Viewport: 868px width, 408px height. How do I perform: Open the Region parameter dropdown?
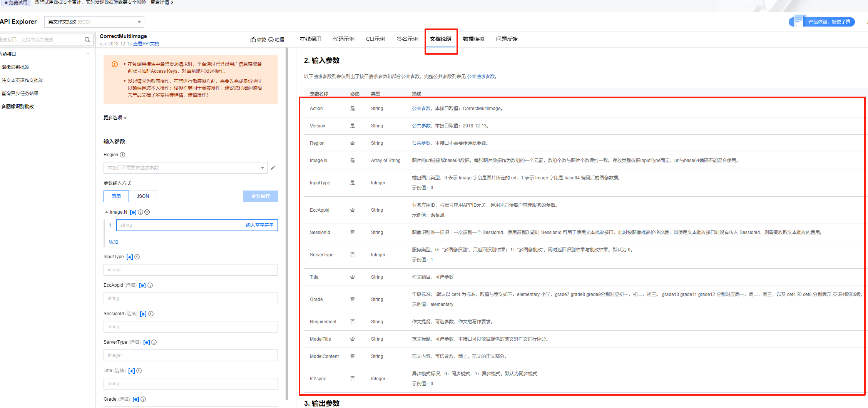(185, 168)
